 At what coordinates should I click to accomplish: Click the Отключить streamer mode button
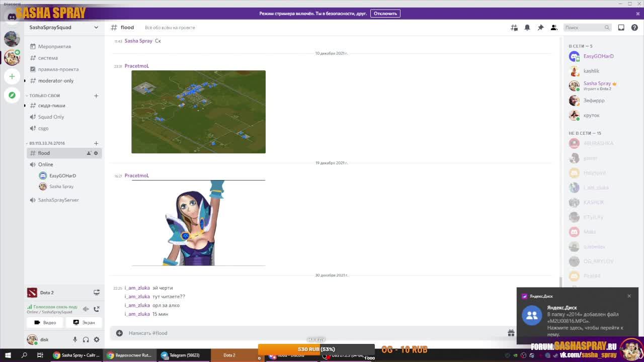pyautogui.click(x=385, y=14)
